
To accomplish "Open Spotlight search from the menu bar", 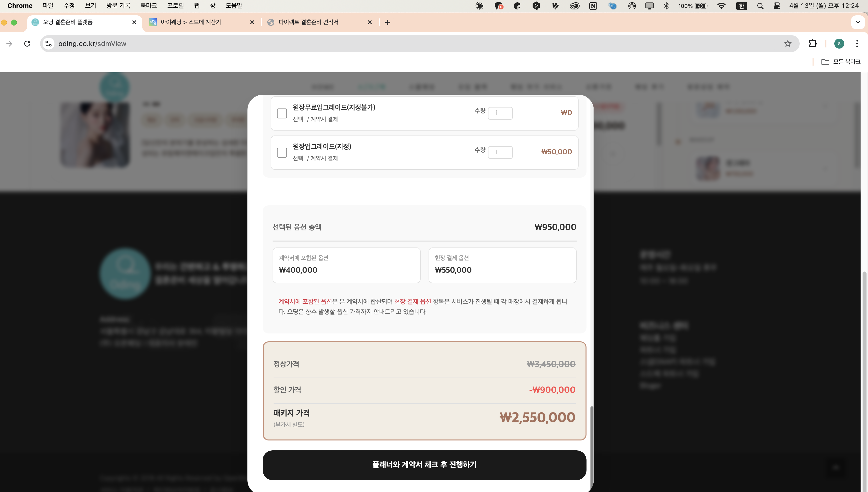I will (x=760, y=5).
